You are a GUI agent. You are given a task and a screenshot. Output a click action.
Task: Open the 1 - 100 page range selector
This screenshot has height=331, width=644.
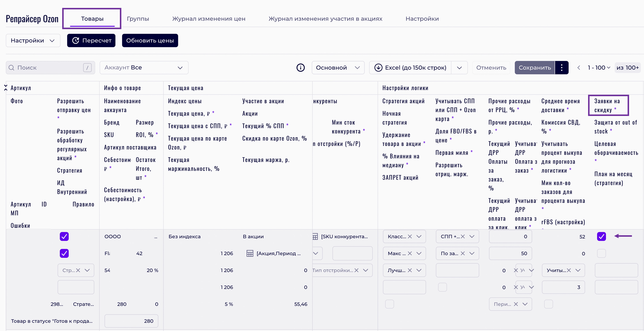point(599,67)
